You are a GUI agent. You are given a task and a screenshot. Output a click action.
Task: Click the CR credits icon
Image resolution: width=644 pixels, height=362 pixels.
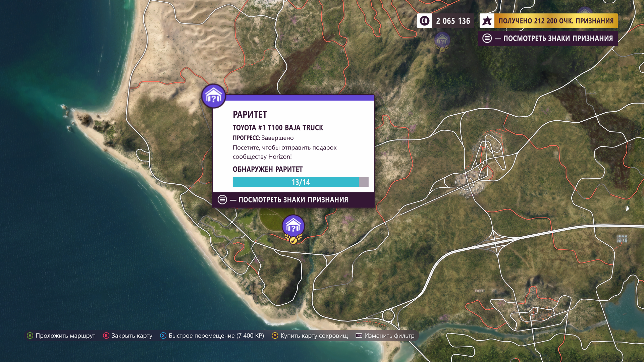[x=424, y=21]
